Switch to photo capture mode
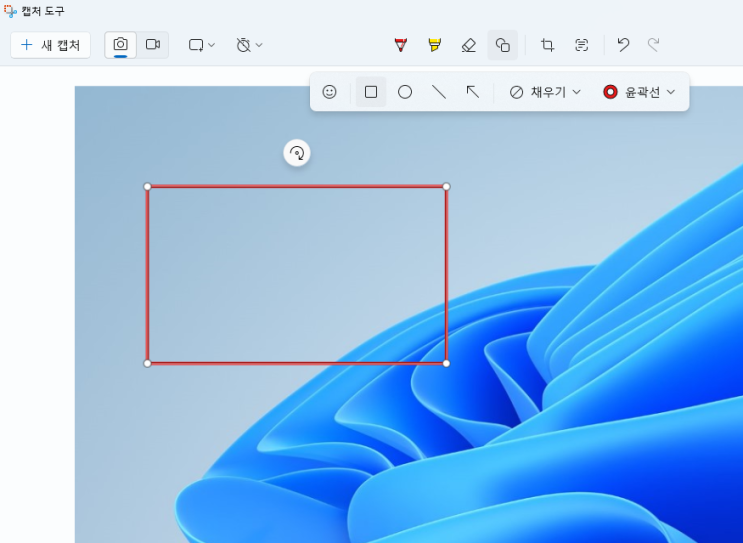The image size is (743, 543). tap(120, 45)
